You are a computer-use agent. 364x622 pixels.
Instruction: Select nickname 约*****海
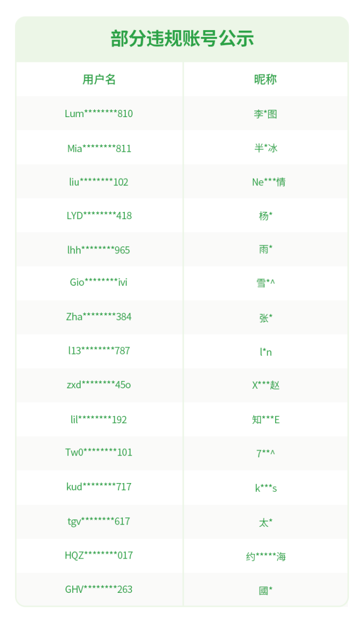(266, 556)
